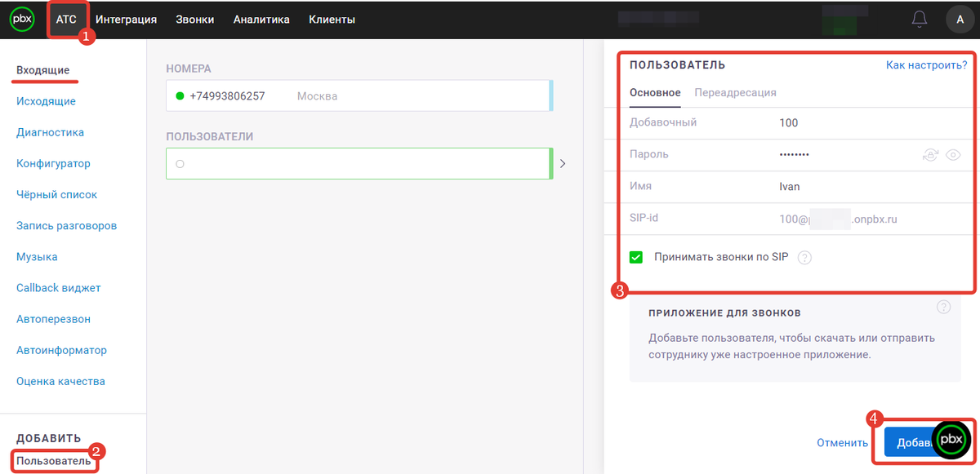980x474 pixels.
Task: Open Запись разговоров
Action: pos(66,225)
